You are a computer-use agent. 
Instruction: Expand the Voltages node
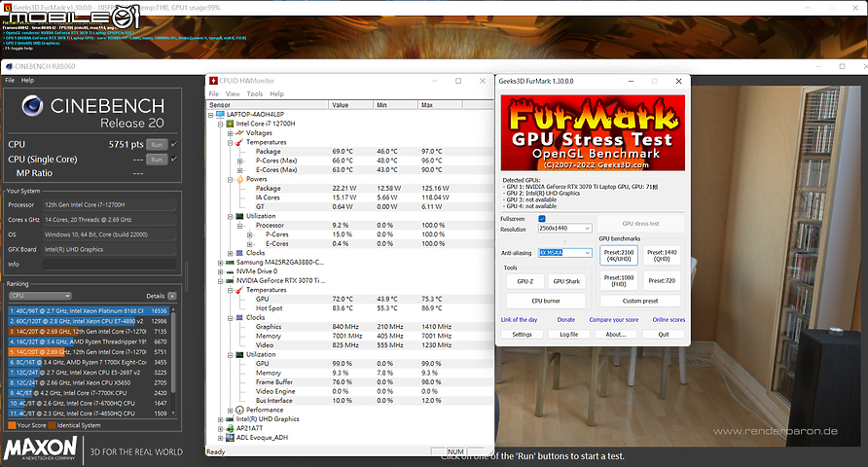tap(230, 133)
